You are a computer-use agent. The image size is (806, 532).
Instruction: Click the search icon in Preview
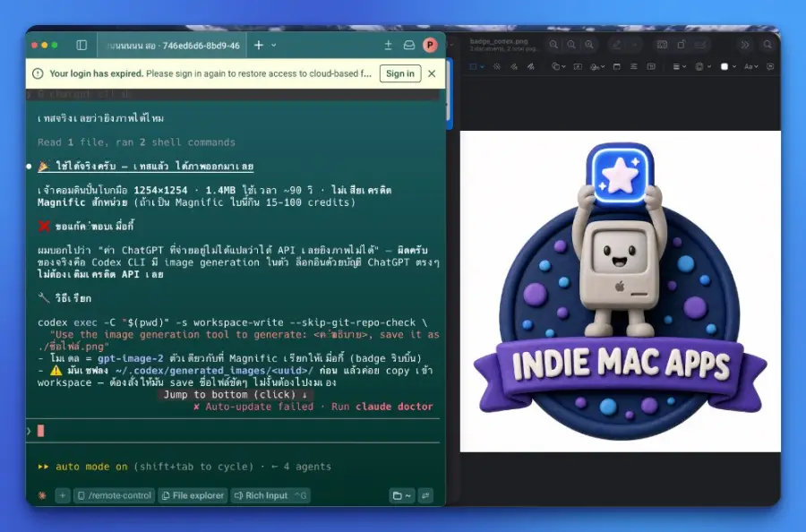click(x=767, y=45)
